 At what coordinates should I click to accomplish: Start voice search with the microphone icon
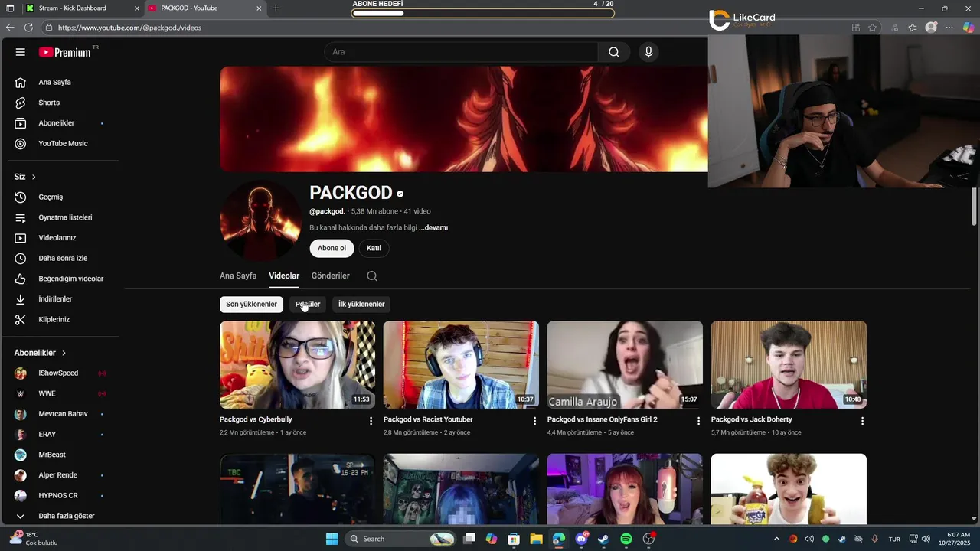click(648, 52)
